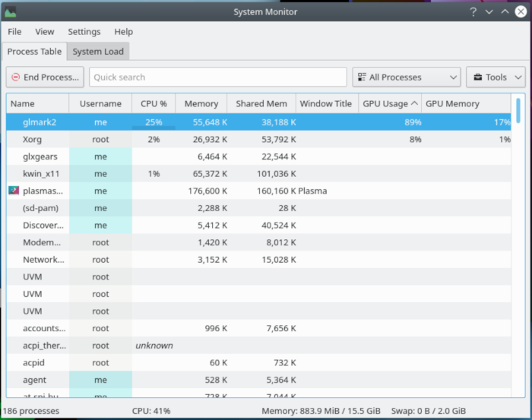The image size is (532, 420).
Task: Click the red End Process icon
Action: (16, 77)
